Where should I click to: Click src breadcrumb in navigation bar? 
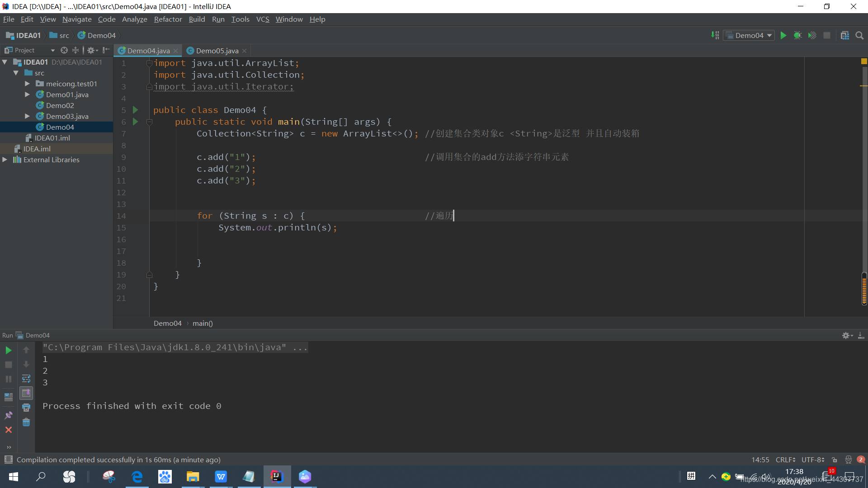click(59, 35)
